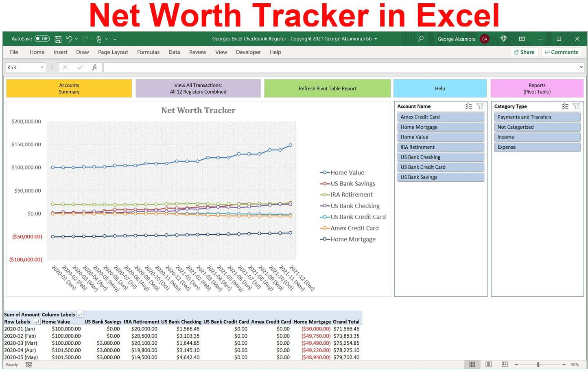
Task: Click the Undo icon
Action: tap(68, 39)
